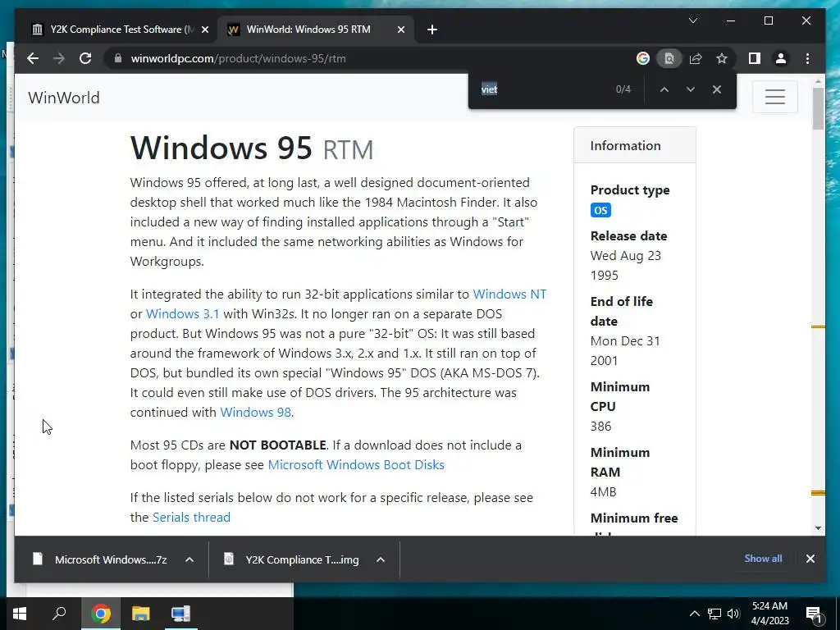Close the Y2K Compliance Test Software tab

(x=204, y=30)
